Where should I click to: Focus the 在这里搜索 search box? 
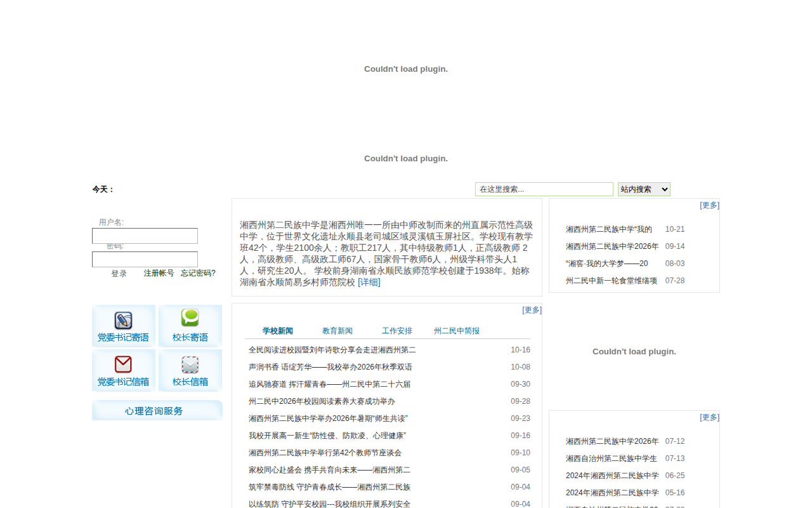point(544,189)
